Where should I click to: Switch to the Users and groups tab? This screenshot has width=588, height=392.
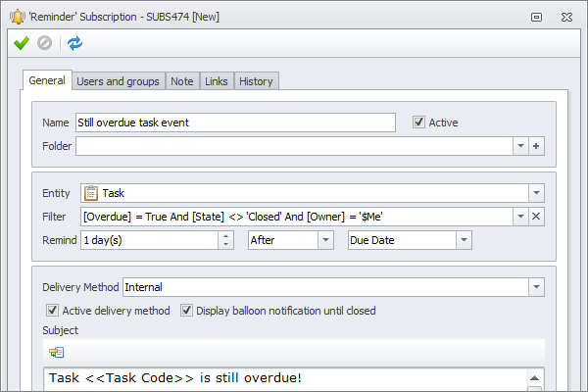tap(118, 81)
